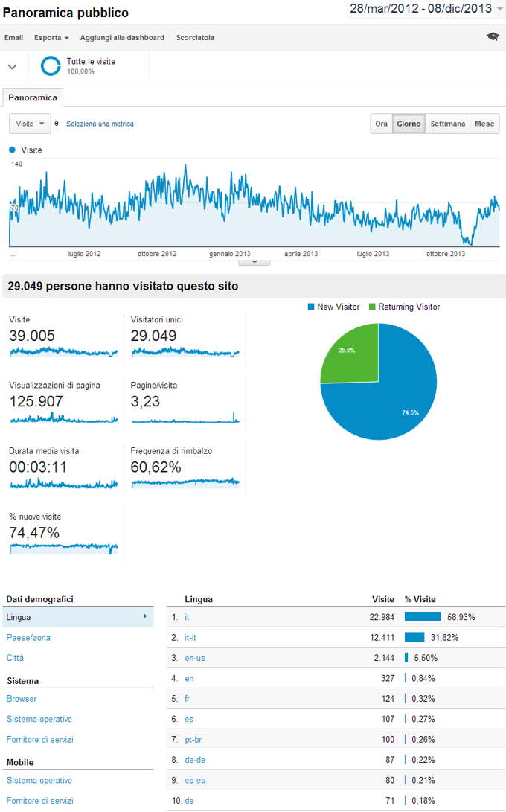Viewport: 506px width, 812px height.
Task: Click the Visite sparkline metric
Action: click(64, 352)
